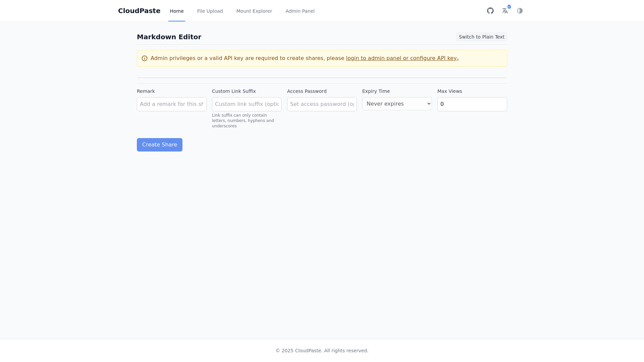The height and width of the screenshot is (362, 644).
Task: Click the Max Views label
Action: [450, 91]
